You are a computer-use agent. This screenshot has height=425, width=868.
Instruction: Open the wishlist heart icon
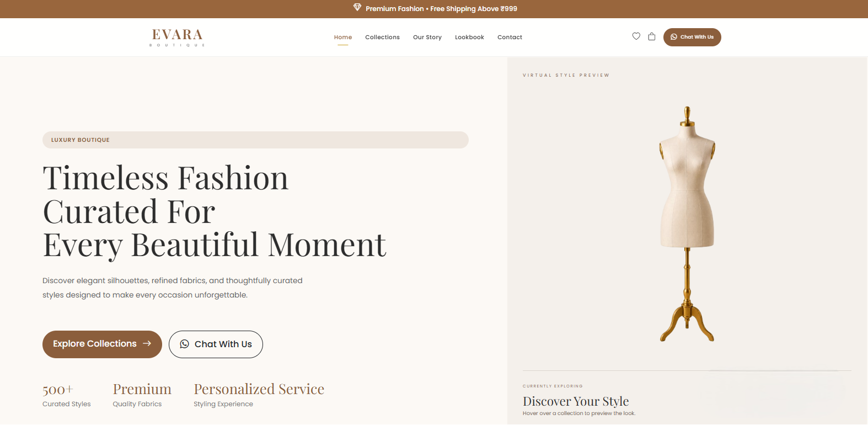point(636,36)
